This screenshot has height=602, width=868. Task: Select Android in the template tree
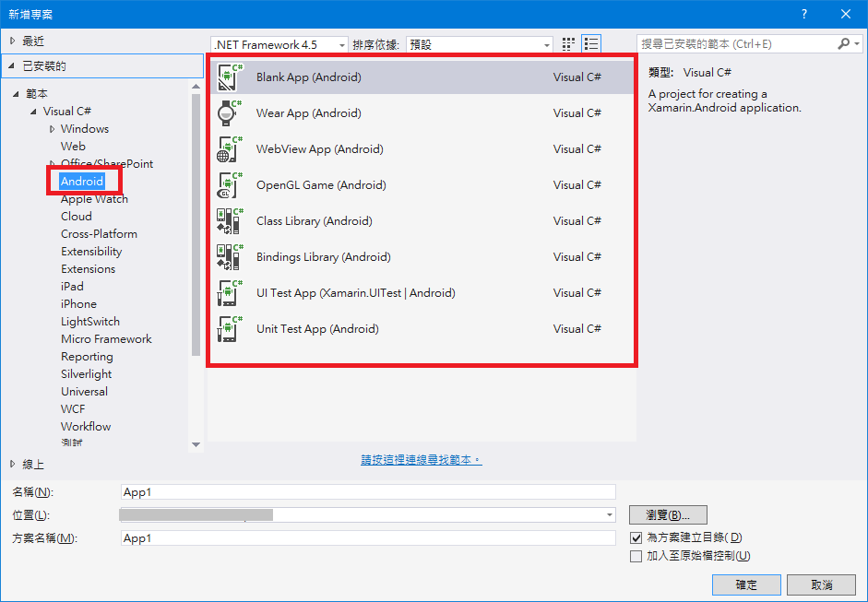(82, 182)
